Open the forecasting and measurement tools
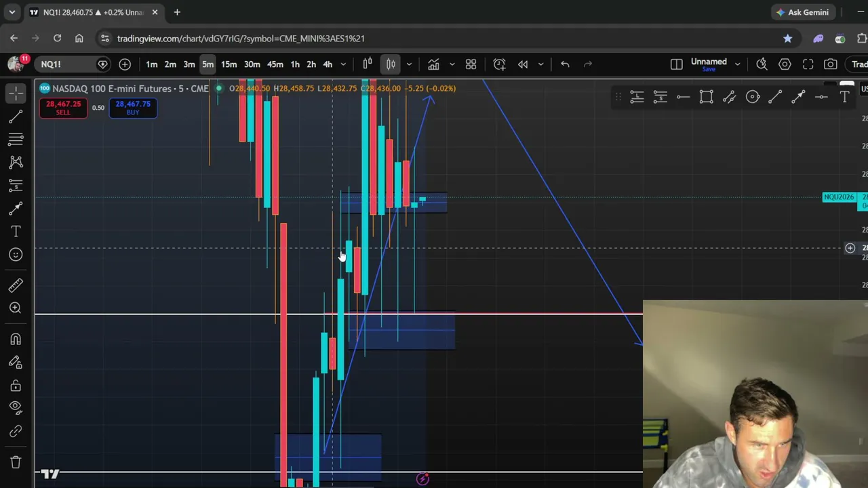The image size is (868, 488). (x=16, y=186)
